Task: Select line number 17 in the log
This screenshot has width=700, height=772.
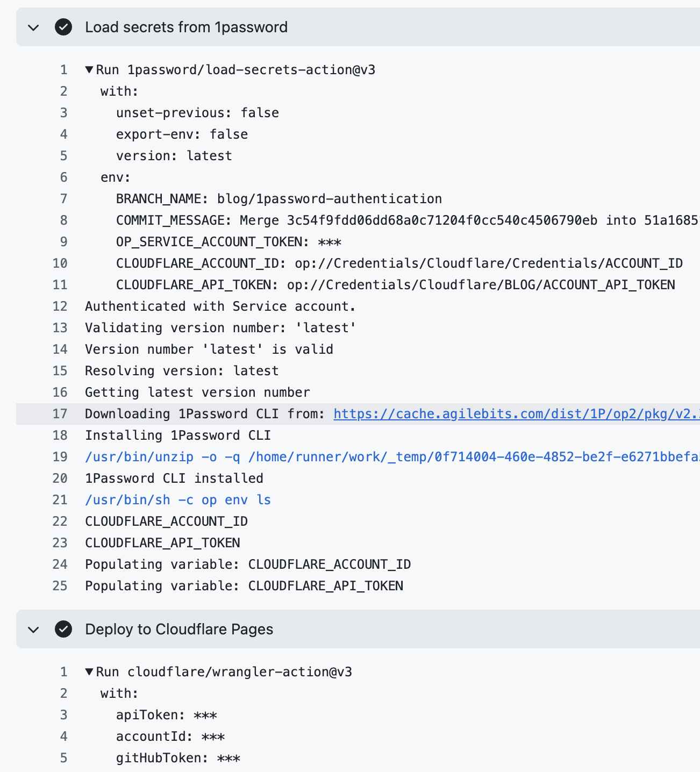Action: [60, 413]
